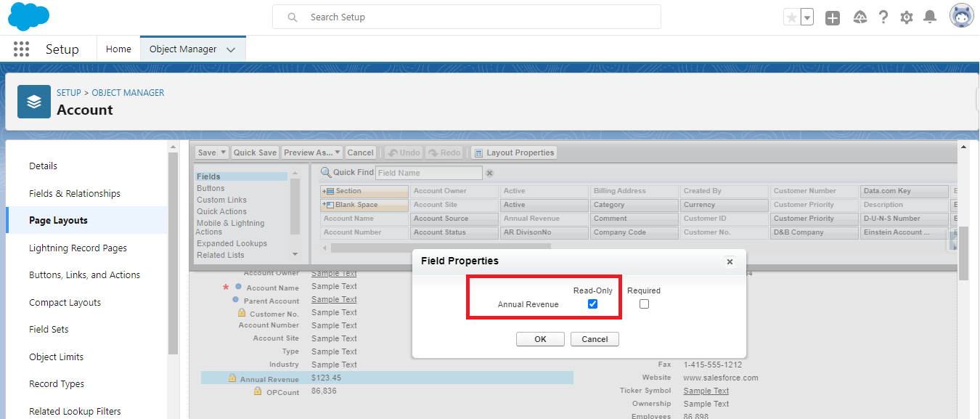Open the Help question mark icon

(x=883, y=17)
